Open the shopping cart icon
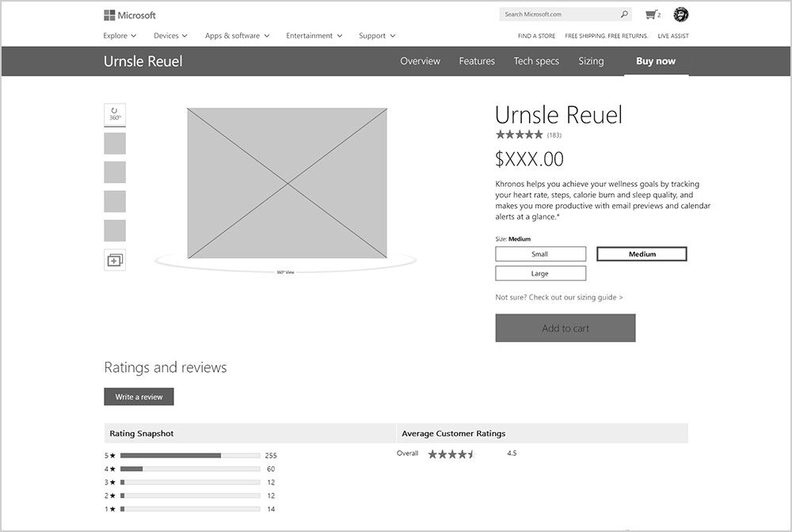Image resolution: width=792 pixels, height=532 pixels. point(653,14)
